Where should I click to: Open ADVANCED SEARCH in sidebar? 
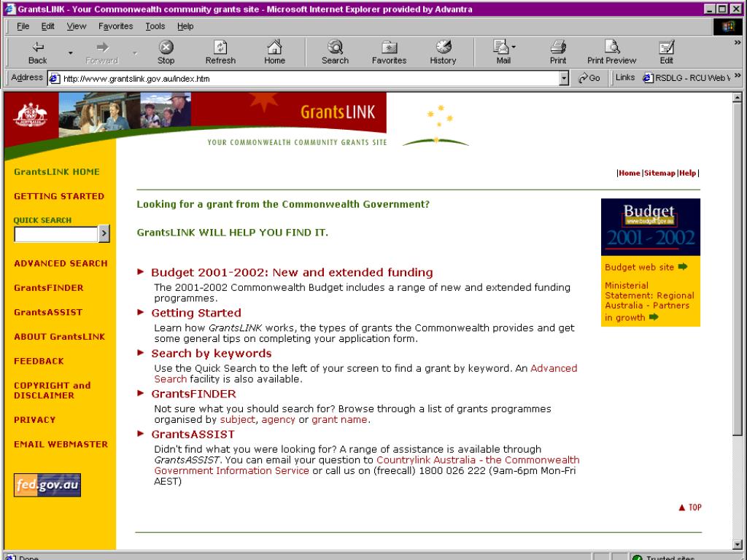pyautogui.click(x=61, y=263)
